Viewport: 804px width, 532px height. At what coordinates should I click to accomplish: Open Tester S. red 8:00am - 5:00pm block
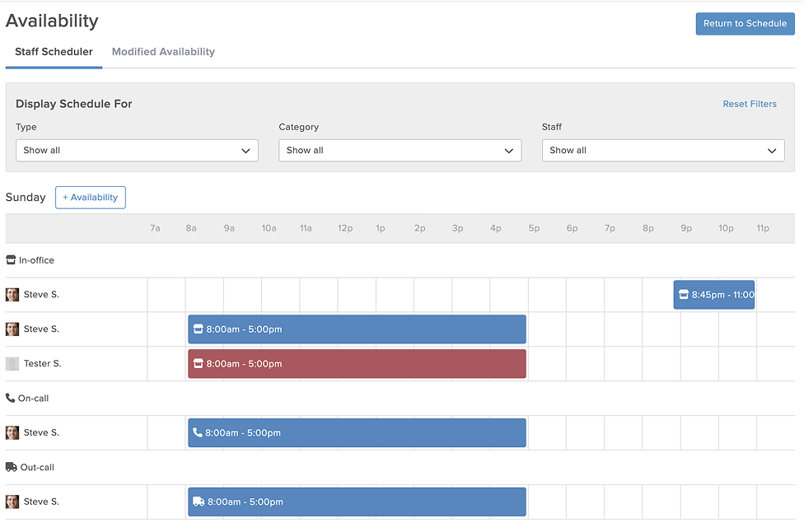point(357,364)
